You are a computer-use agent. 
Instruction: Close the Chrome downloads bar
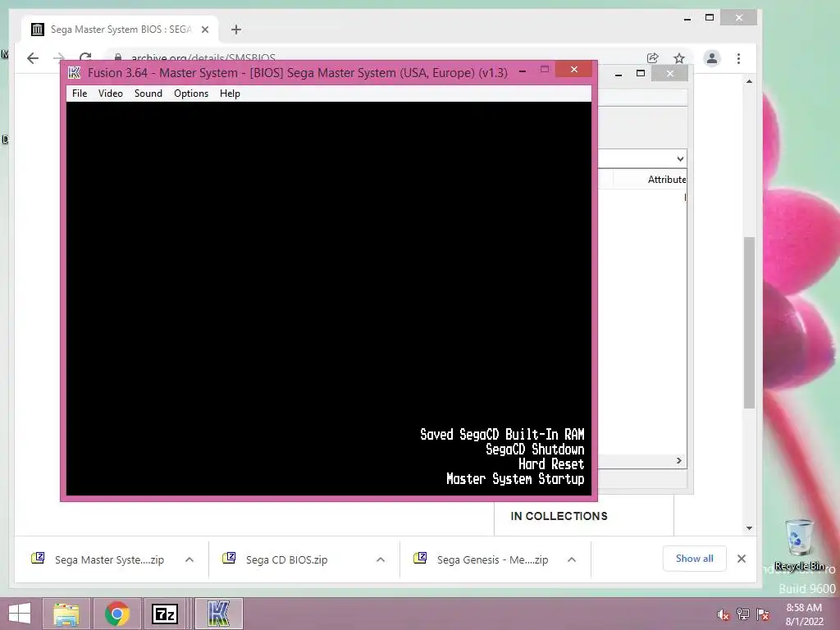click(742, 559)
